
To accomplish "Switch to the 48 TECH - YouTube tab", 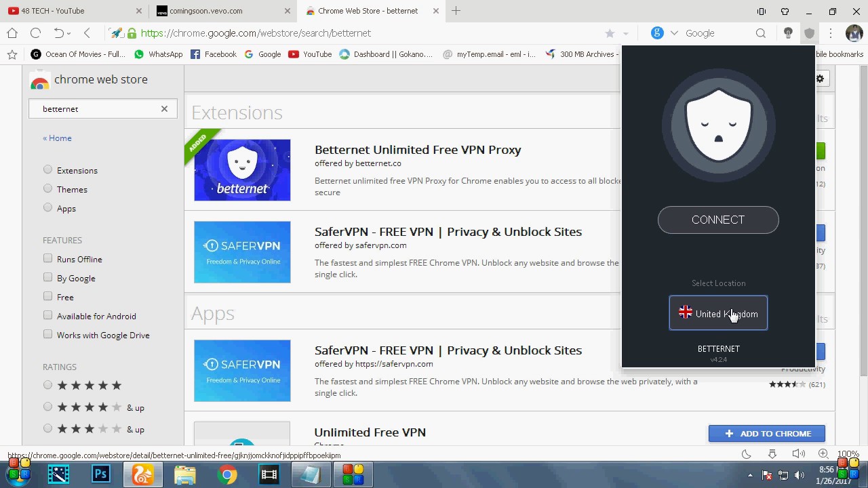I will click(x=75, y=11).
